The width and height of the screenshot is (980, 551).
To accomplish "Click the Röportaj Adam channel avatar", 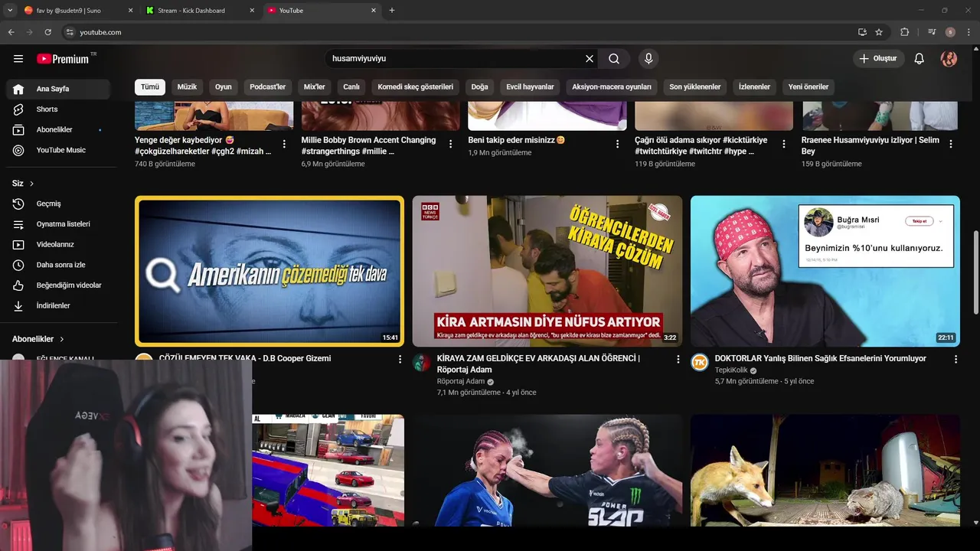I will point(422,362).
